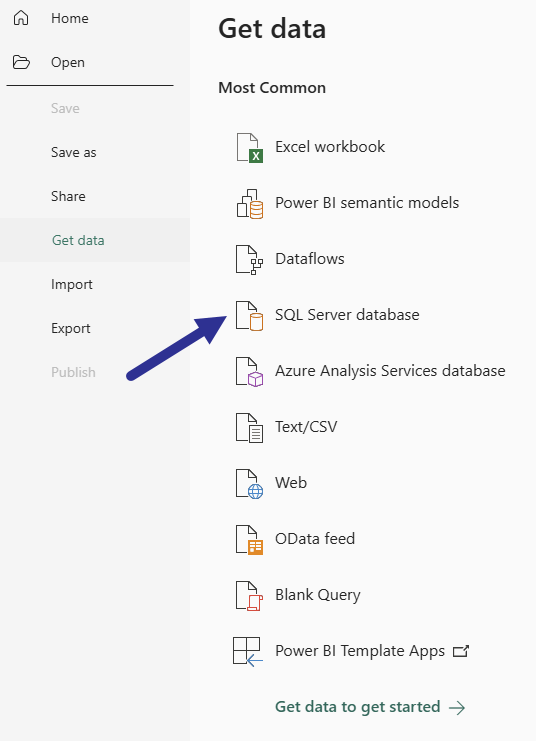
Task: Open the Import menu item
Action: pos(71,284)
